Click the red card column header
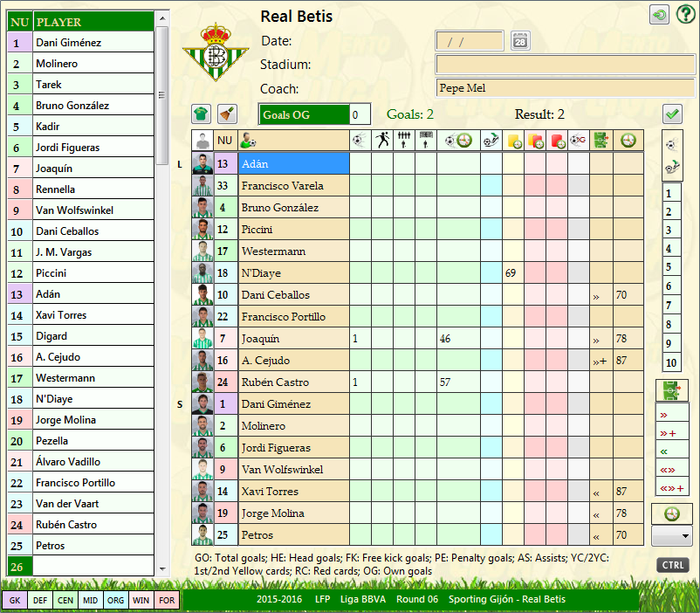The height and width of the screenshot is (613, 700). 557,141
